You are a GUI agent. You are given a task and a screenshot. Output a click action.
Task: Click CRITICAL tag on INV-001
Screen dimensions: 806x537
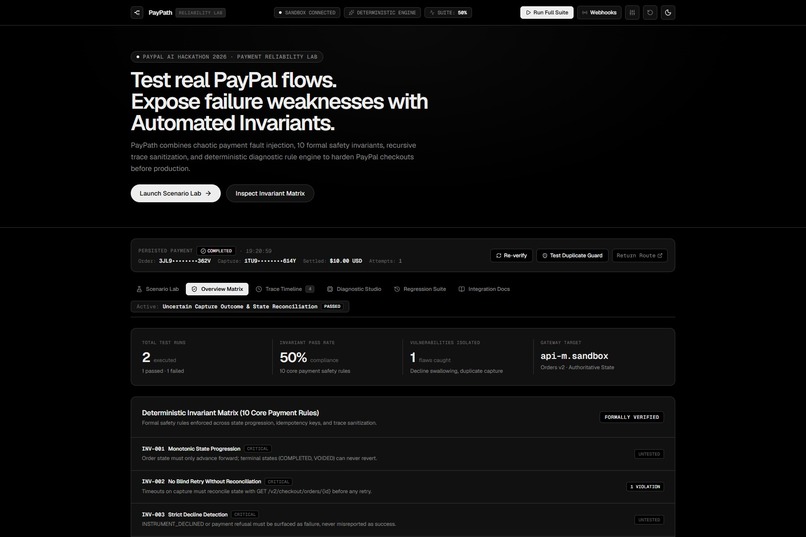click(258, 449)
